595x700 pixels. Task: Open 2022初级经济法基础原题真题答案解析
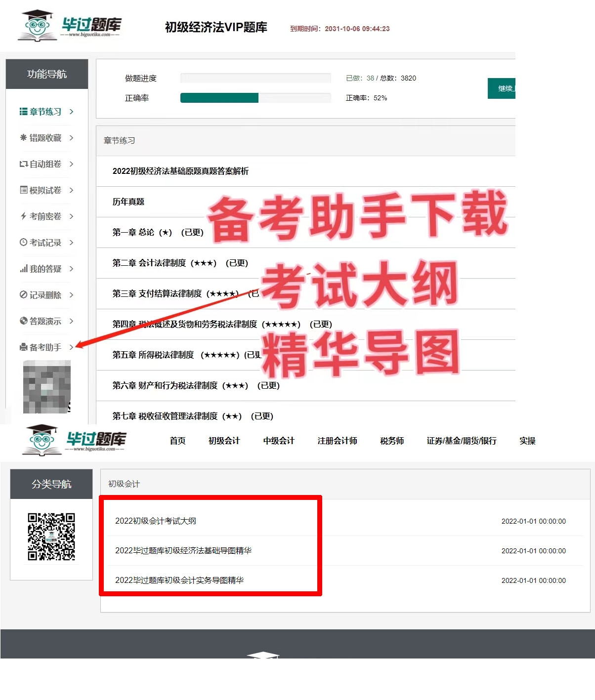pyautogui.click(x=180, y=171)
